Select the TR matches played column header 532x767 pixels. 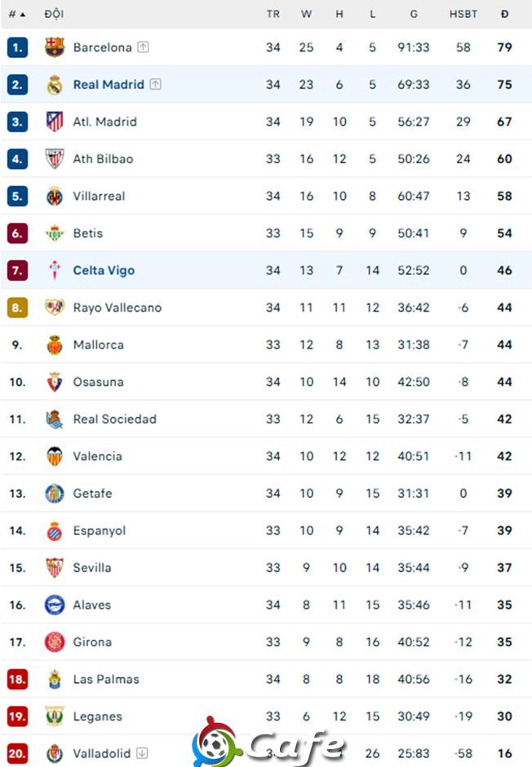pos(273,14)
